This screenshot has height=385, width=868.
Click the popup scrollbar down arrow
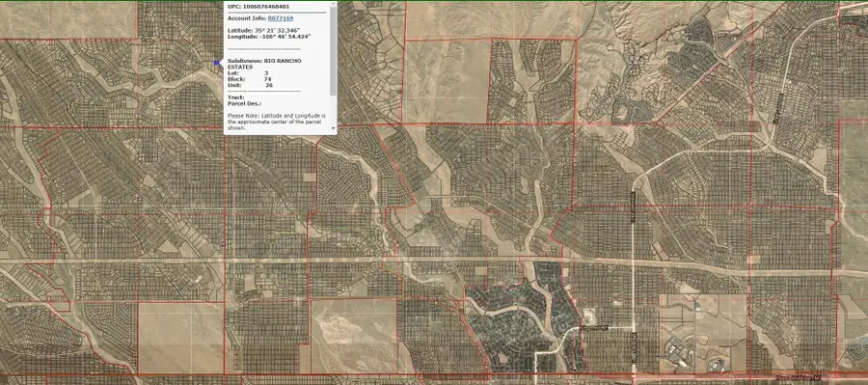tap(334, 128)
